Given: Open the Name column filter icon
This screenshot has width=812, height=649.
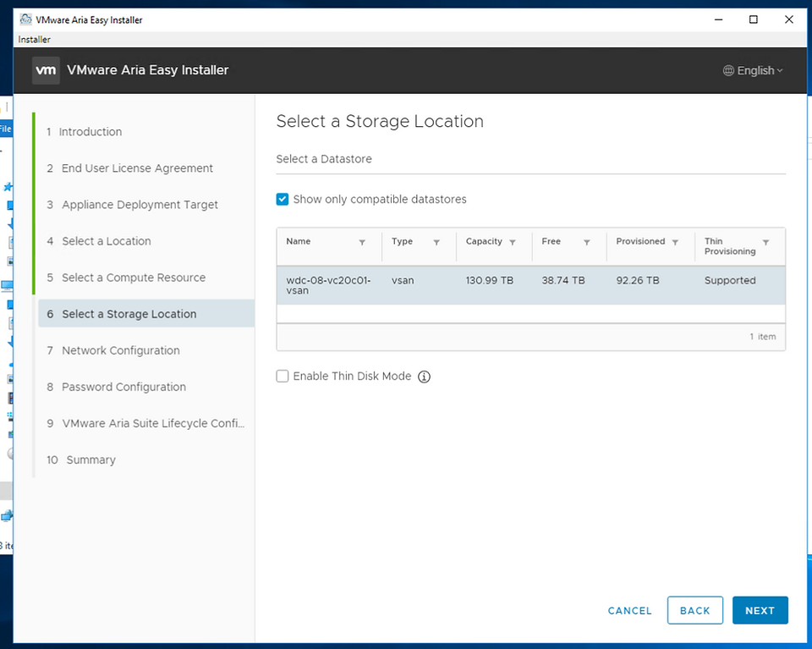Looking at the screenshot, I should click(362, 242).
